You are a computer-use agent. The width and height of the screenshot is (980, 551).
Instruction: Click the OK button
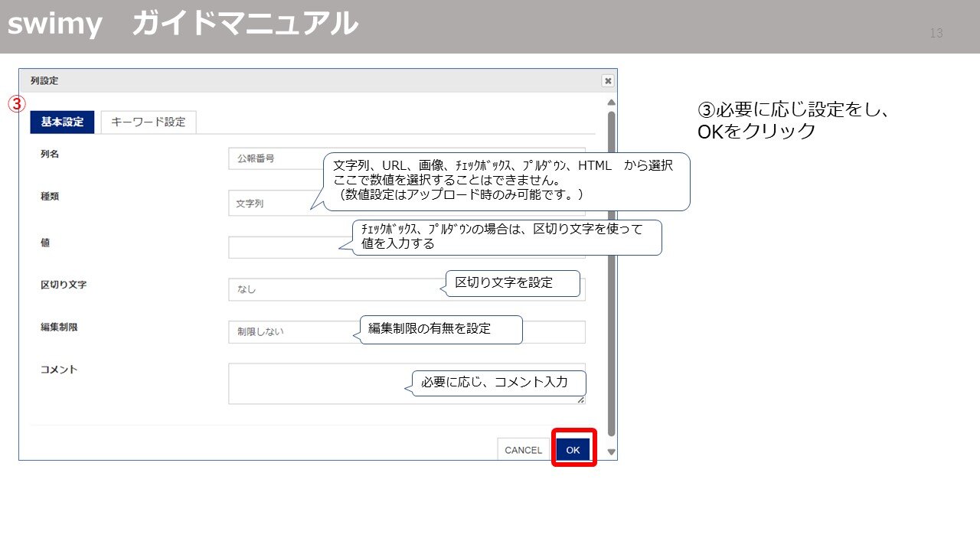pos(572,450)
